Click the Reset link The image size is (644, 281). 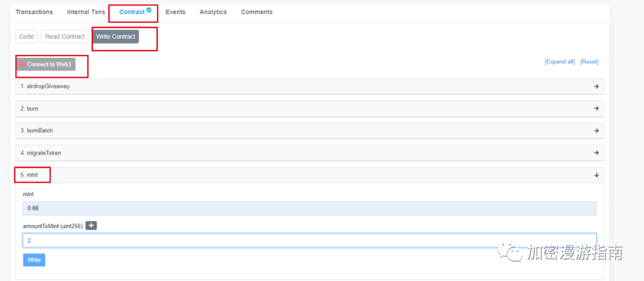(x=589, y=62)
